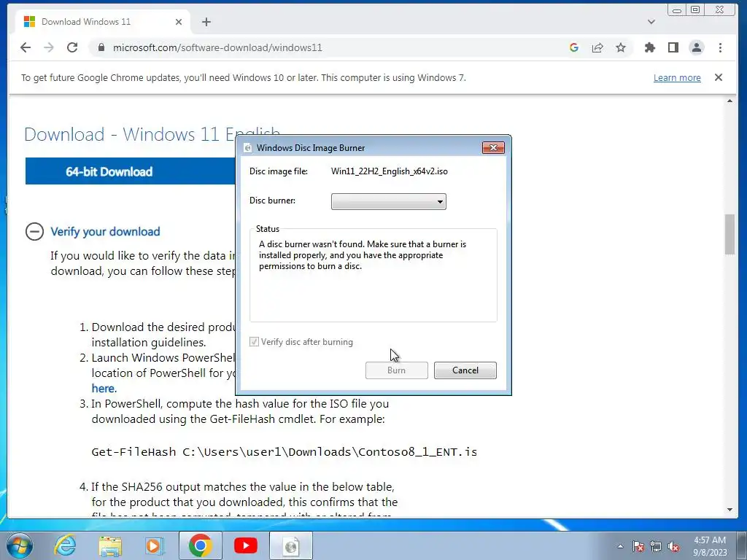This screenshot has width=747, height=560.
Task: Toggle Verify disc after burning checkbox
Action: [x=254, y=342]
